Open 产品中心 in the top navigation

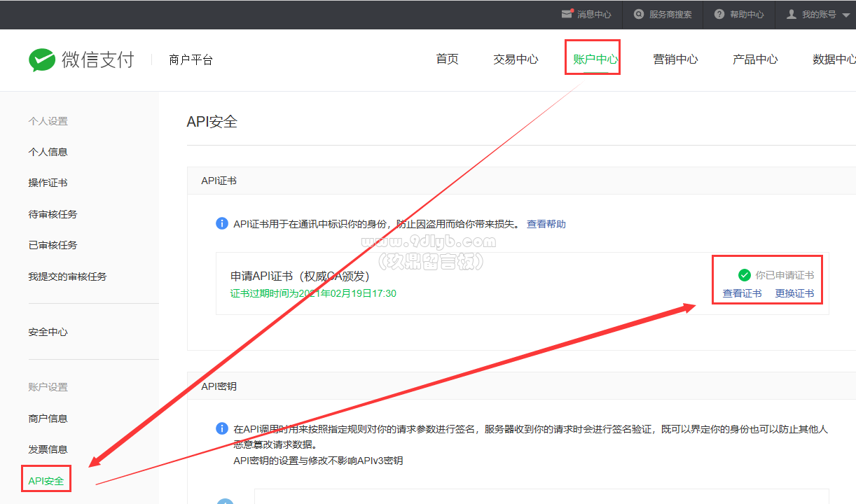[x=755, y=59]
